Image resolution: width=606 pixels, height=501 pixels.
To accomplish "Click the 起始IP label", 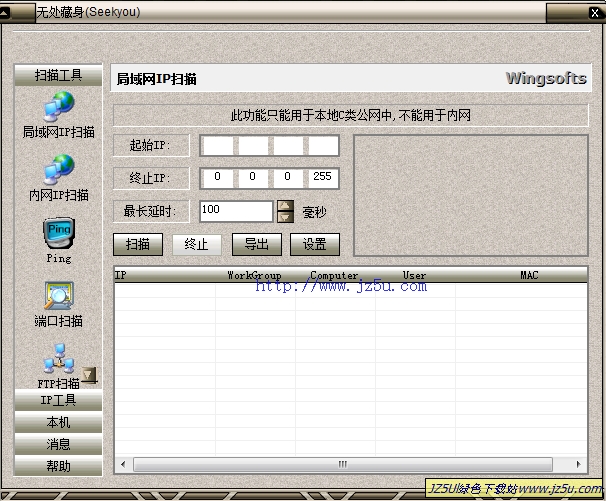I will [x=151, y=146].
